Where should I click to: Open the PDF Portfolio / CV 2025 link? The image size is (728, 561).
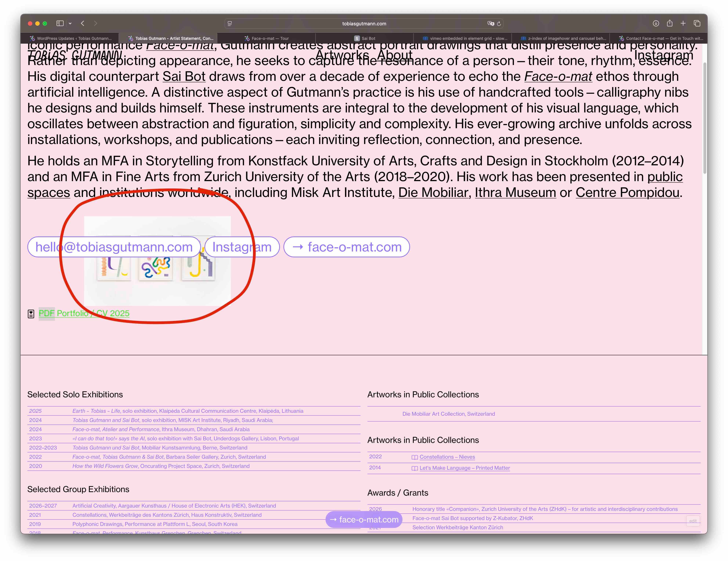(84, 313)
